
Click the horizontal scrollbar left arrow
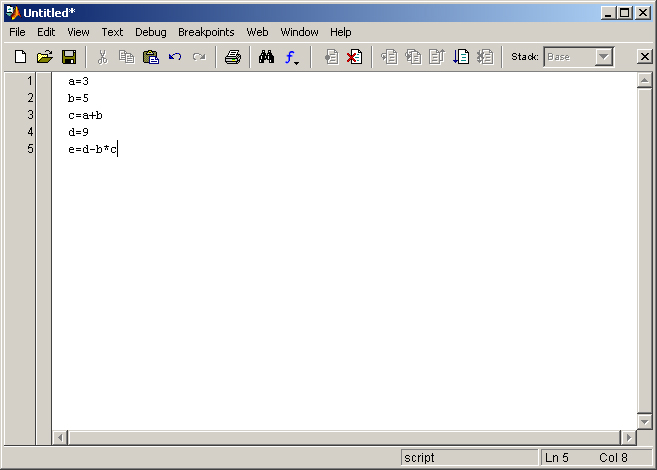tap(60, 438)
